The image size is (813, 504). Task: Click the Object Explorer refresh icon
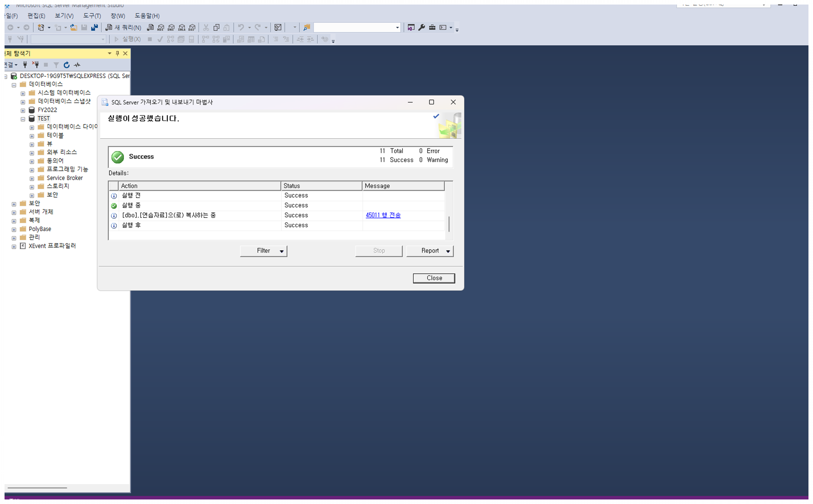(66, 65)
